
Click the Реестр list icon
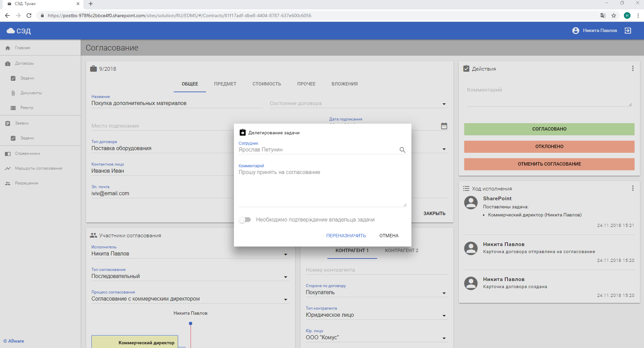click(13, 108)
